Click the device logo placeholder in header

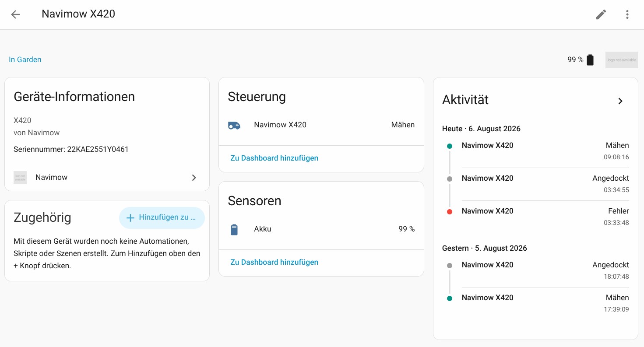622,60
